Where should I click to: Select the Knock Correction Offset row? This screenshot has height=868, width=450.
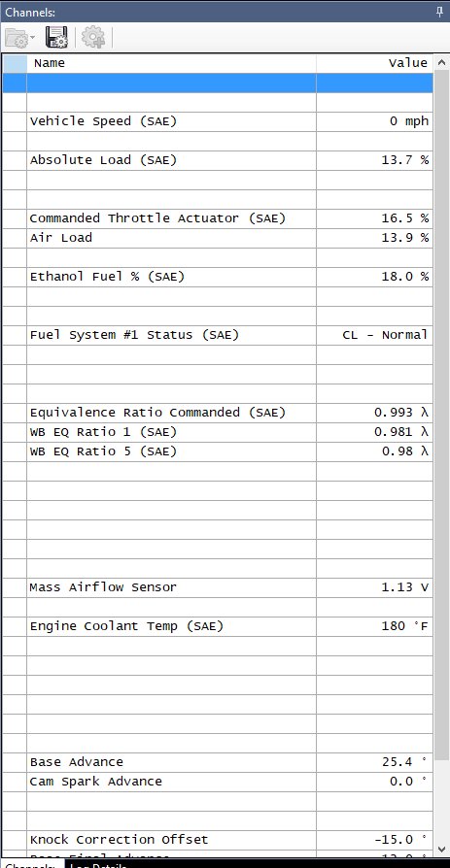[x=219, y=840]
